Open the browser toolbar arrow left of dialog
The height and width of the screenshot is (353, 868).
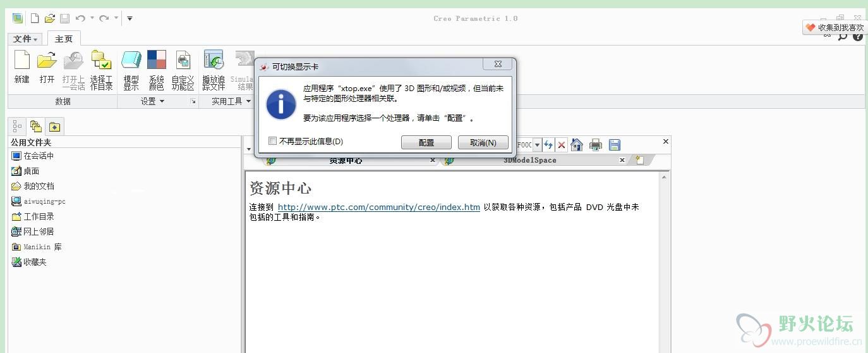coord(249,149)
